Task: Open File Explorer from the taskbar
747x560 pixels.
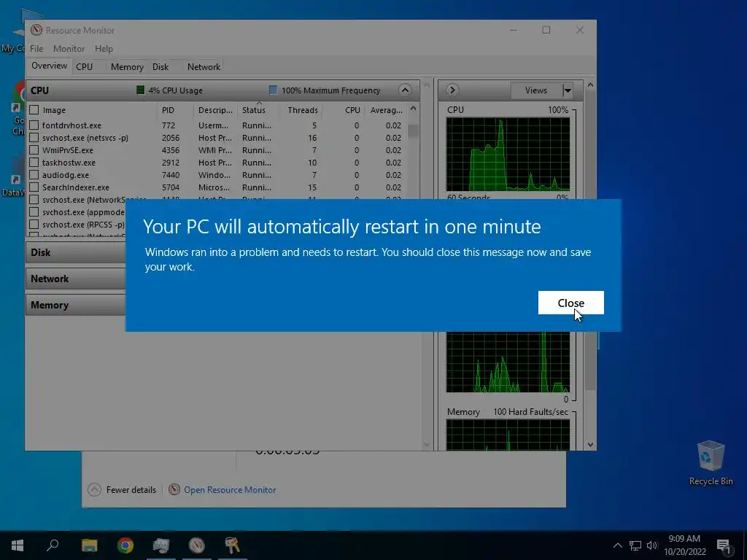Action: (x=89, y=545)
